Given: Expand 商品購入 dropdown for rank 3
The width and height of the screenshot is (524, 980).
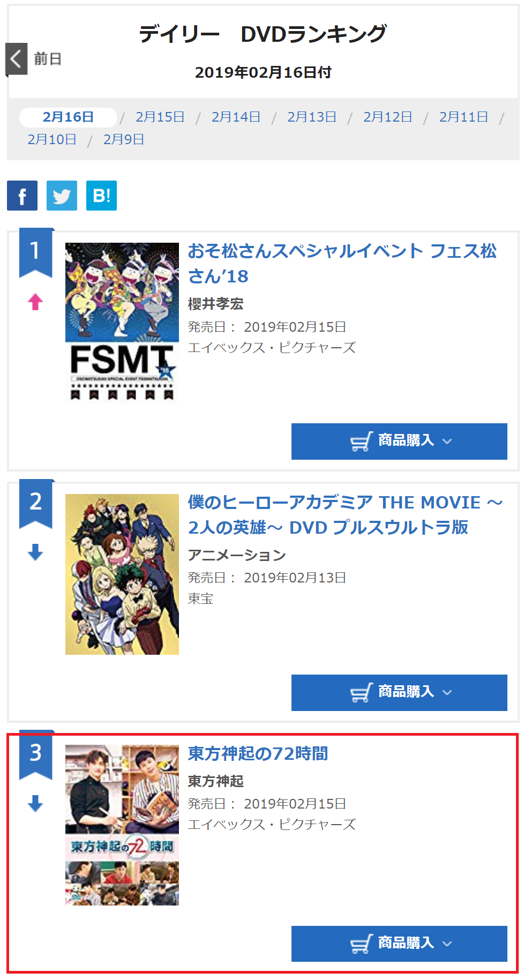Looking at the screenshot, I should [x=447, y=944].
